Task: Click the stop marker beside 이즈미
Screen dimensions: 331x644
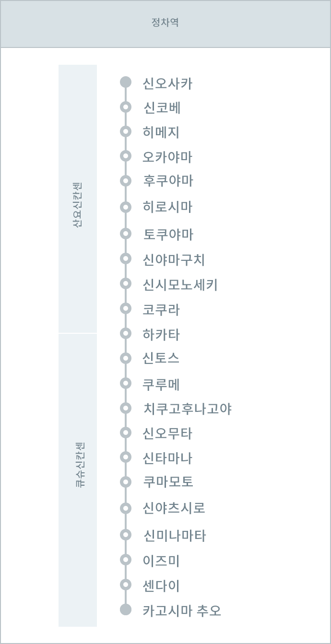Action: 126,560
